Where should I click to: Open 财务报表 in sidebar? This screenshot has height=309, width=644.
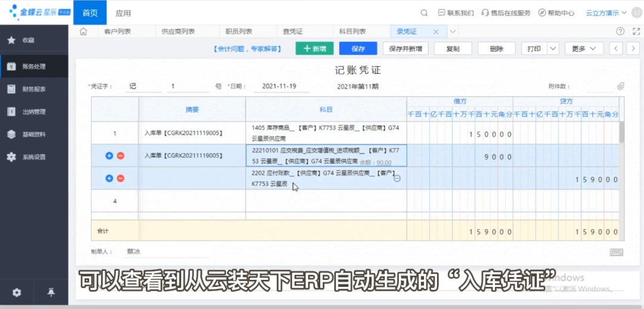tap(34, 89)
